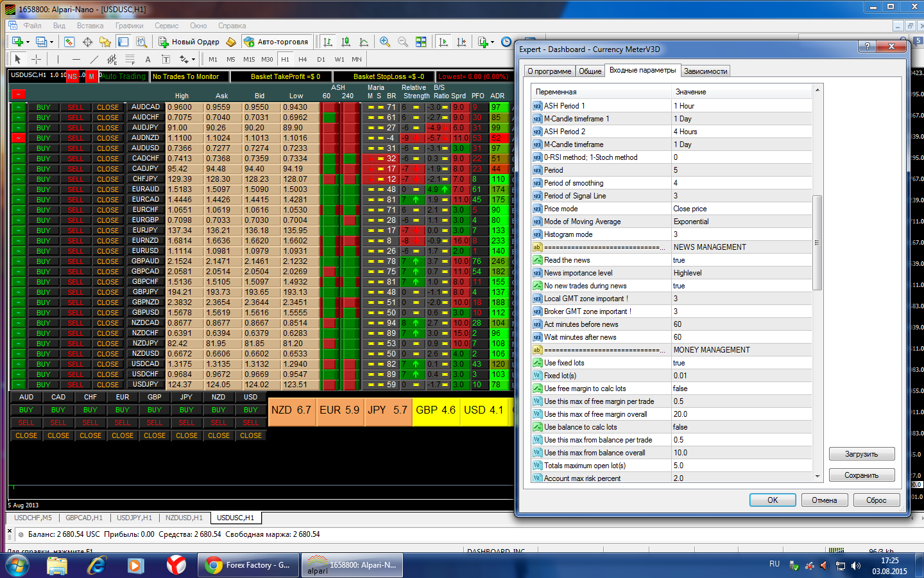924x578 pixels.
Task: Expand the new chart dropdown arrow
Action: click(28, 42)
